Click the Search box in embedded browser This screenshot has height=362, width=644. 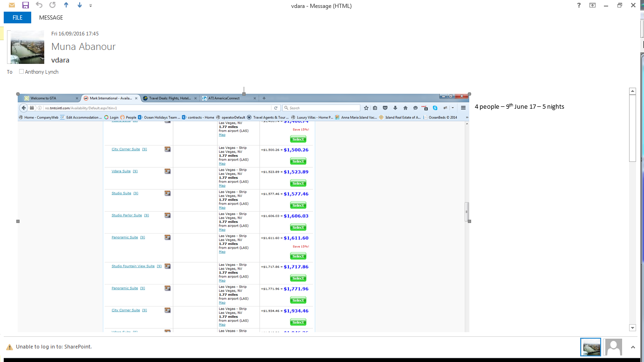click(322, 108)
